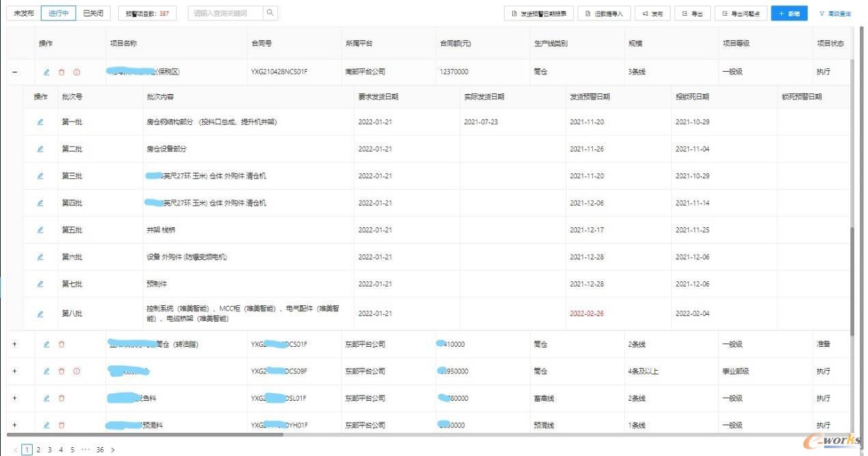The image size is (868, 456).
Task: Switch to the 已关闭 tab
Action: [93, 13]
